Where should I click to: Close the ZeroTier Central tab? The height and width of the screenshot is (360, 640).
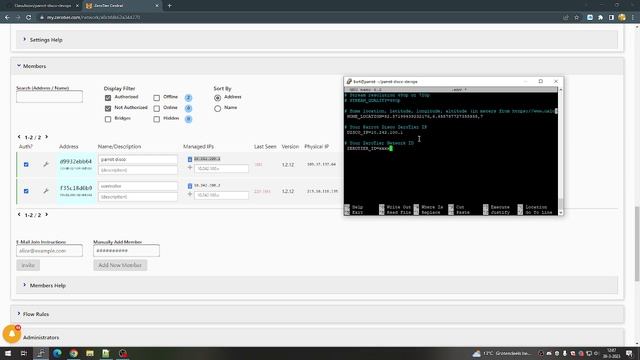[x=157, y=6]
